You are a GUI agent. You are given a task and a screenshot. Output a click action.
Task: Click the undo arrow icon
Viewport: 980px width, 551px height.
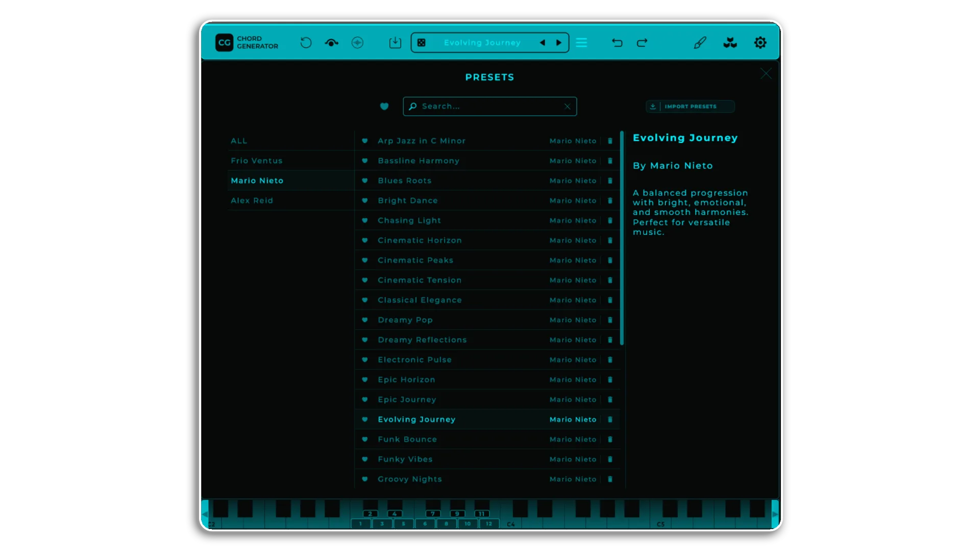coord(617,43)
